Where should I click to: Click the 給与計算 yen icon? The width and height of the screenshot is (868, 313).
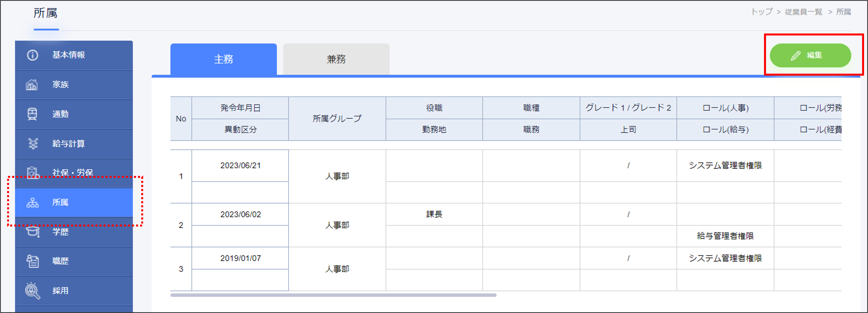coord(33,144)
